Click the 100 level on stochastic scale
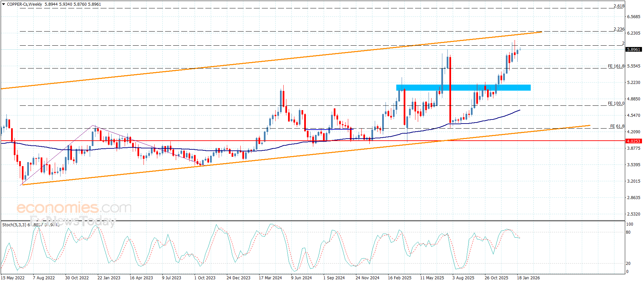The width and height of the screenshot is (644, 282). point(630,224)
